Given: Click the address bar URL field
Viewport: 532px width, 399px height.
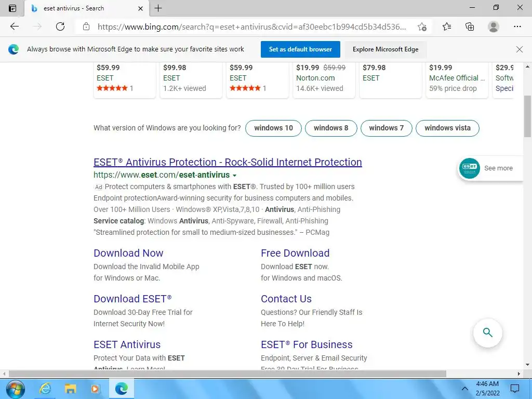Looking at the screenshot, I should pos(251,27).
